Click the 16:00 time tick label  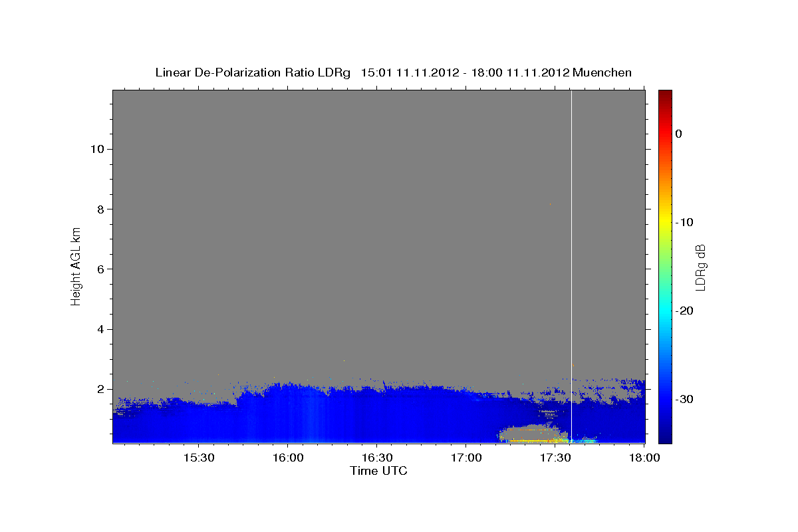point(287,458)
